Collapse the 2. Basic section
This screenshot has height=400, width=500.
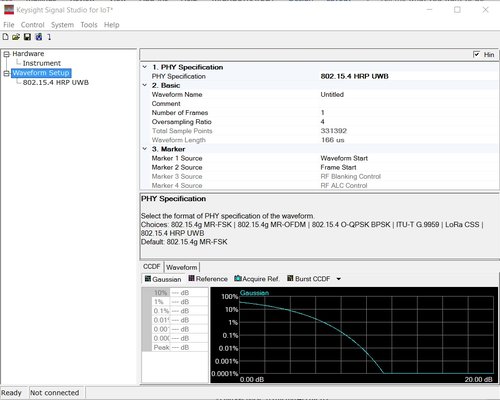[145, 85]
